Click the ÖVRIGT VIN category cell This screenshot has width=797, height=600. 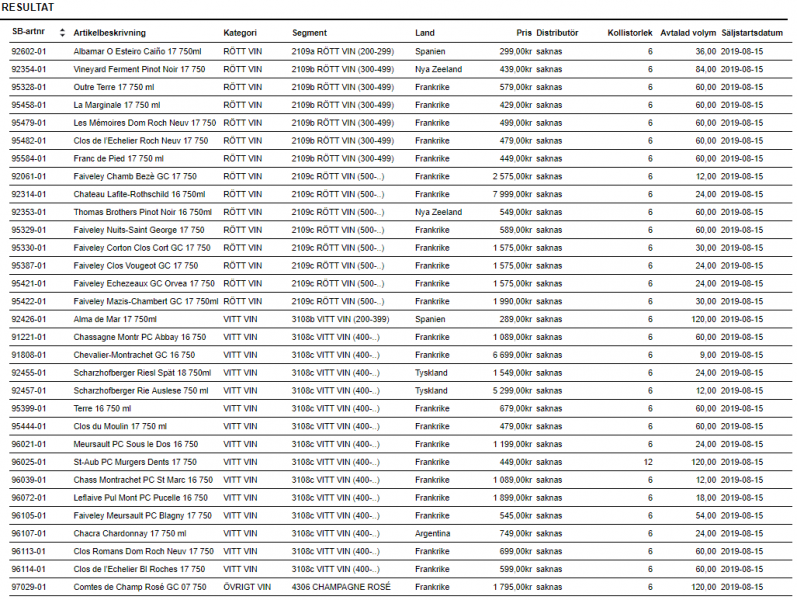tap(247, 587)
